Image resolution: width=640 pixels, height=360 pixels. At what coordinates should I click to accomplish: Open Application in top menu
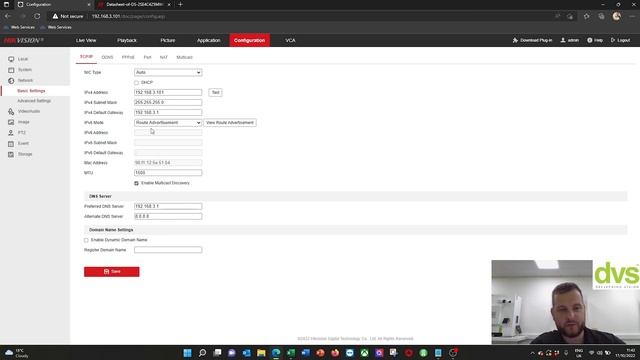coord(209,40)
